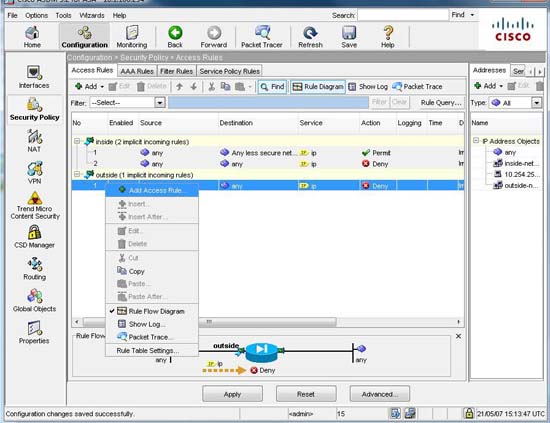Click the Rule Query button
550x423 pixels.
[441, 102]
